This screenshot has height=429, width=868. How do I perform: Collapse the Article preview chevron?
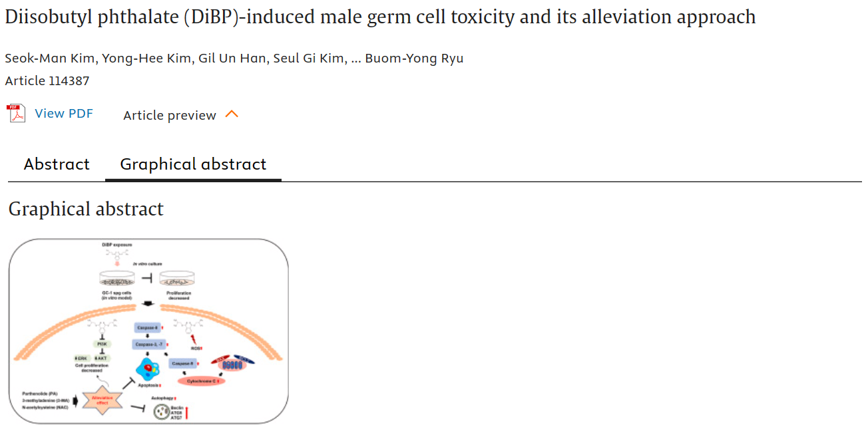[232, 114]
